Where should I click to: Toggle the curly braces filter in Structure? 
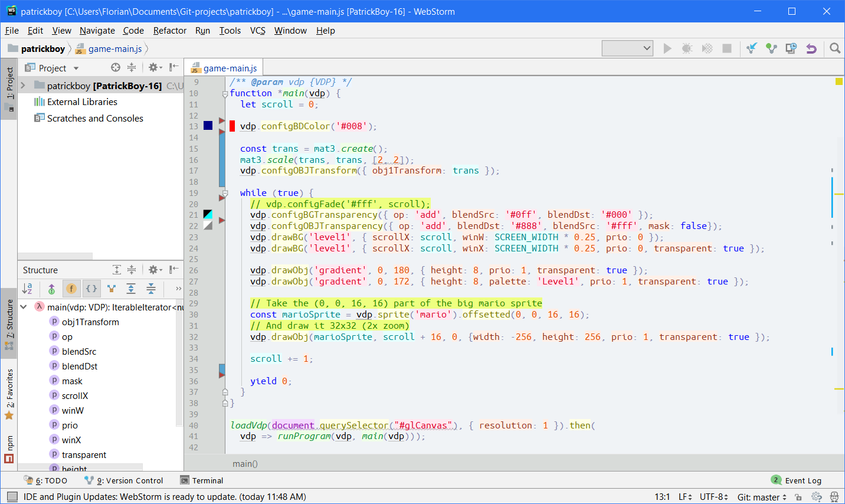tap(91, 289)
